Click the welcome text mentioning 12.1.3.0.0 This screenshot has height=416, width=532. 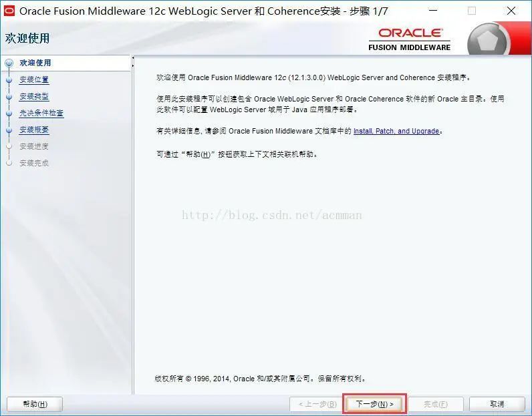[314, 77]
